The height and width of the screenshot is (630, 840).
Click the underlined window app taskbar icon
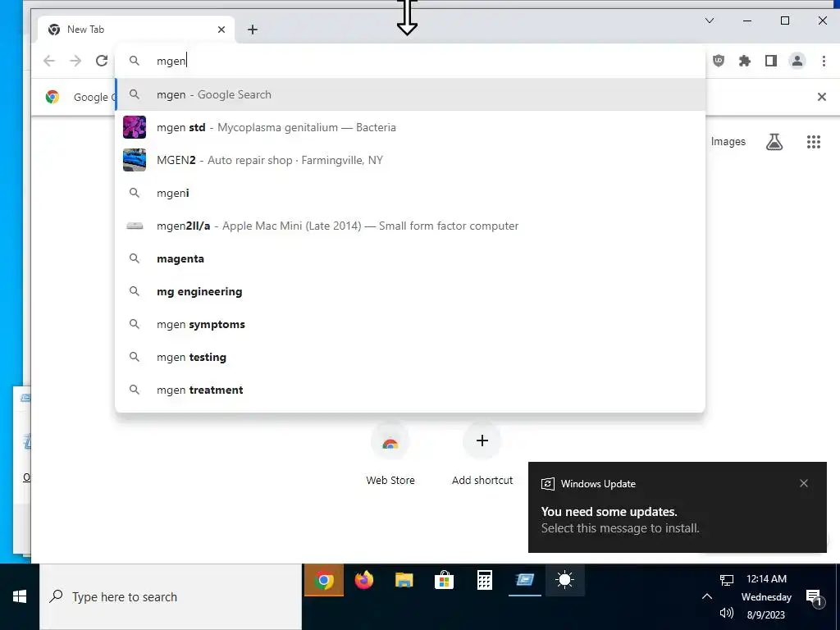click(x=524, y=580)
